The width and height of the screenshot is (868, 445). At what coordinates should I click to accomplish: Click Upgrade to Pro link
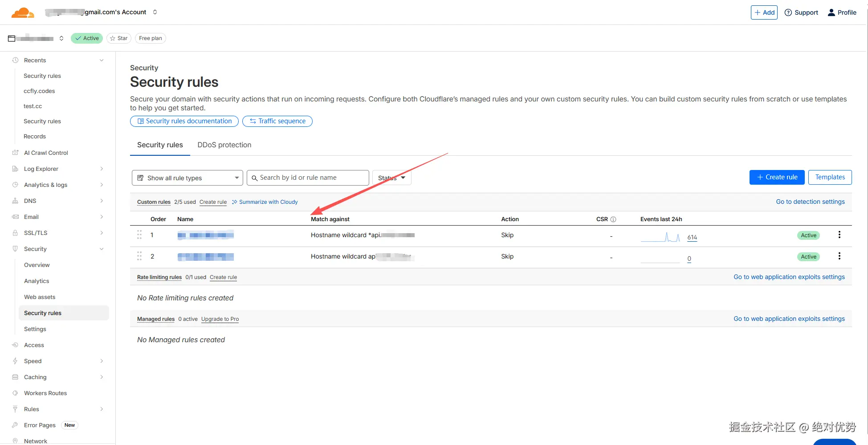click(x=220, y=319)
